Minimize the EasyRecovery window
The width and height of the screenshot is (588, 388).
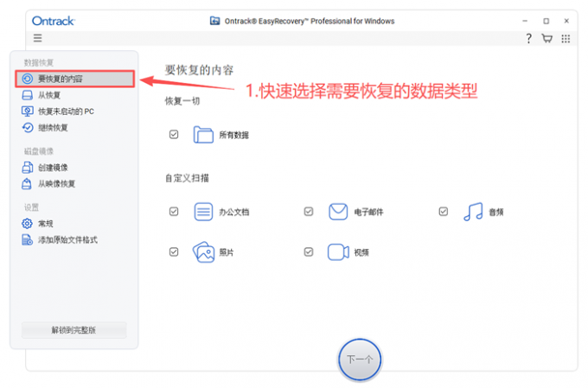525,21
